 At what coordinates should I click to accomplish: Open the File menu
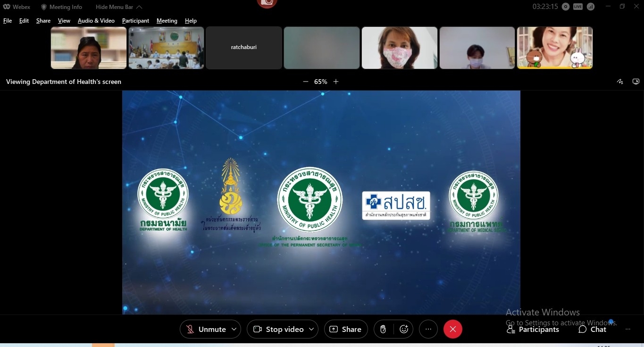pos(8,21)
